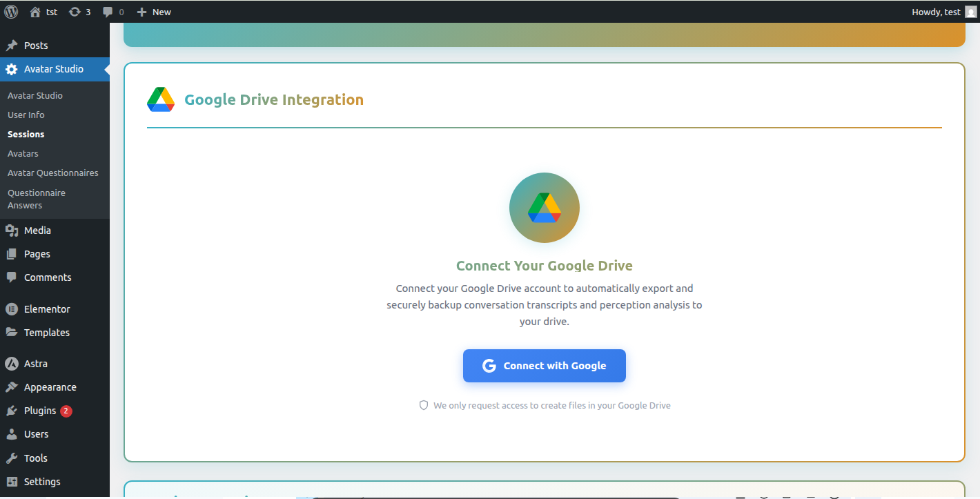
Task: Open the Elementor menu
Action: click(x=47, y=309)
